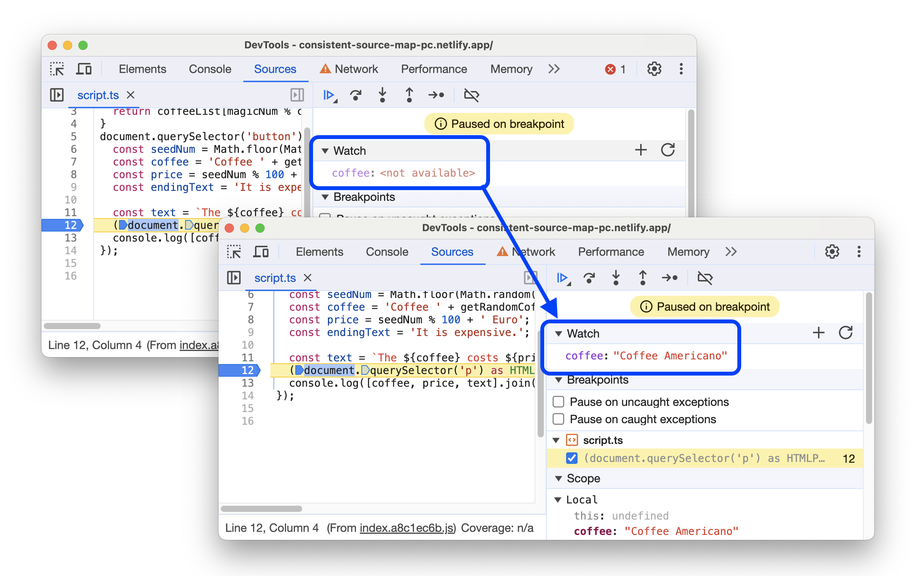Click the Resume script execution button
This screenshot has height=576, width=924.
tap(563, 277)
